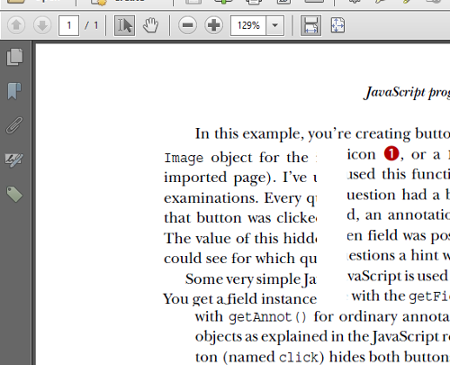Click the red number 1 callout
Viewport: 450px width, 365px height.
pyautogui.click(x=391, y=154)
